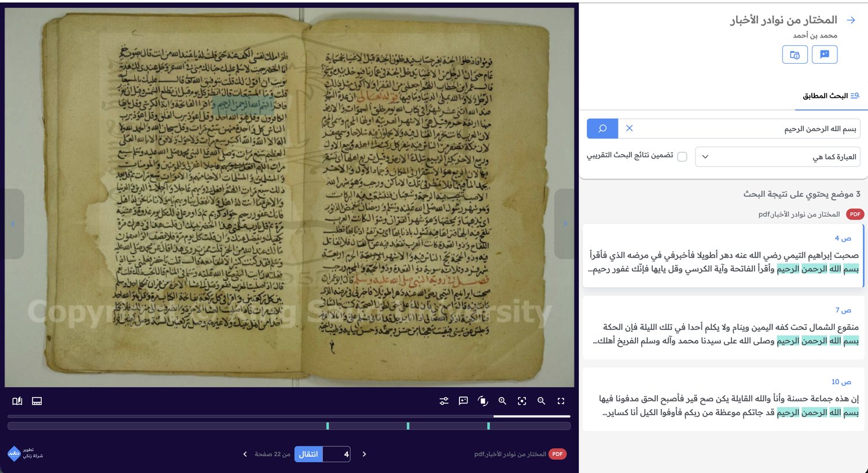Toggle the thumbnail strip icon
The image size is (868, 473).
[x=37, y=401]
